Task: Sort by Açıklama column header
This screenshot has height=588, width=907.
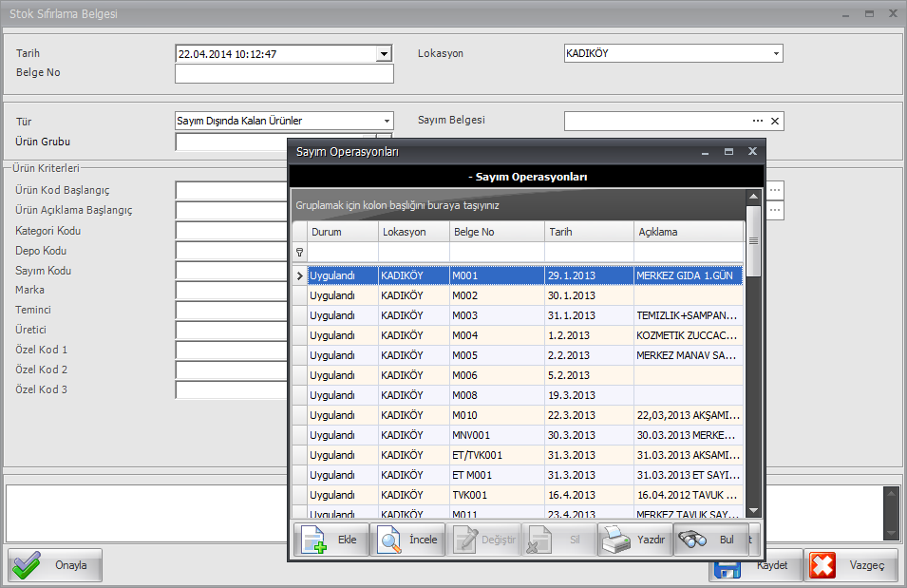Action: point(689,232)
